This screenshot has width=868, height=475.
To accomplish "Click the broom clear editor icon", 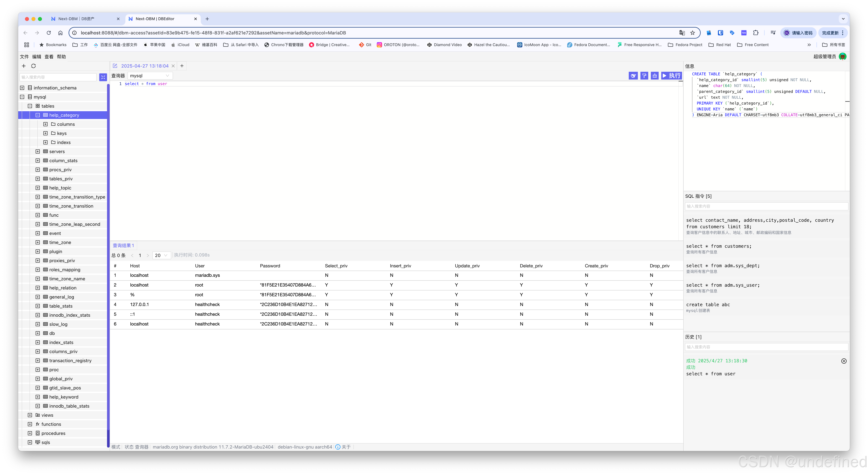I will (x=654, y=76).
